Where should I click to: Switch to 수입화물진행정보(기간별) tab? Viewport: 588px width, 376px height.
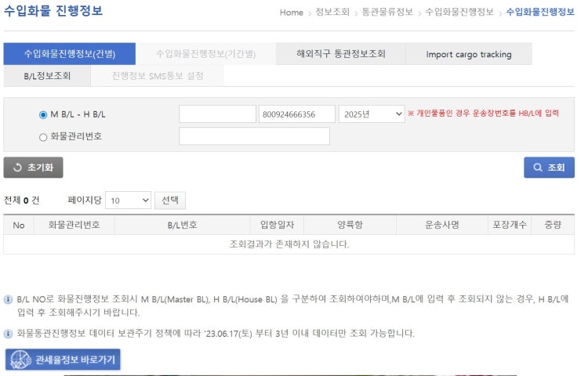coord(205,54)
